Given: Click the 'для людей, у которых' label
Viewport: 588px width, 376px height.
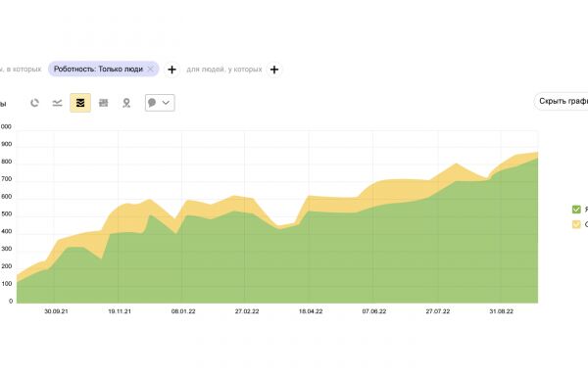Looking at the screenshot, I should [224, 70].
